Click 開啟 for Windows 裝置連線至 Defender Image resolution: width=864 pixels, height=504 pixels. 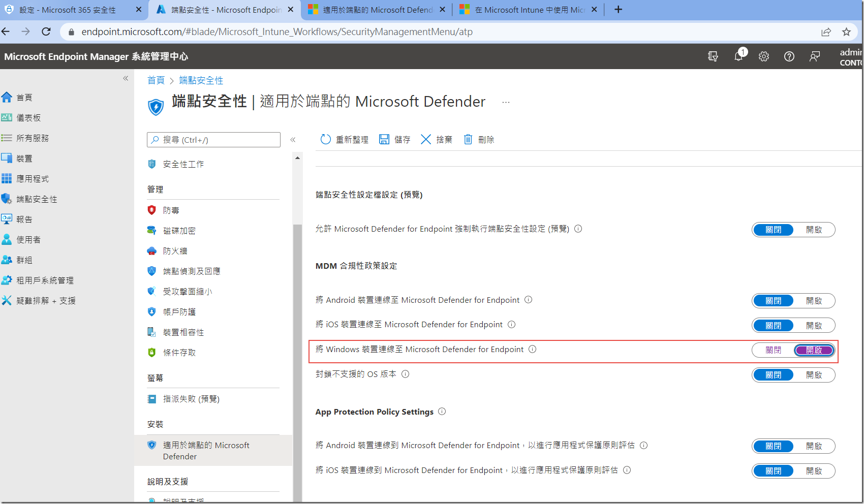tap(814, 350)
